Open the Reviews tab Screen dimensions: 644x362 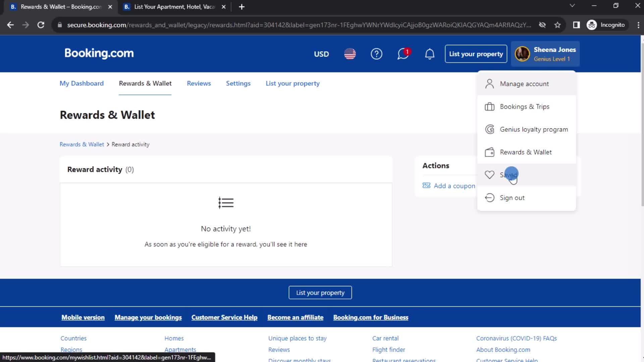199,83
